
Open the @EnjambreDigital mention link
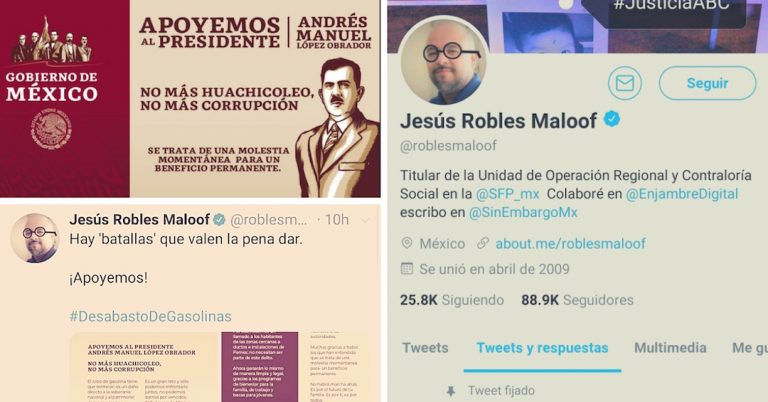(x=682, y=194)
